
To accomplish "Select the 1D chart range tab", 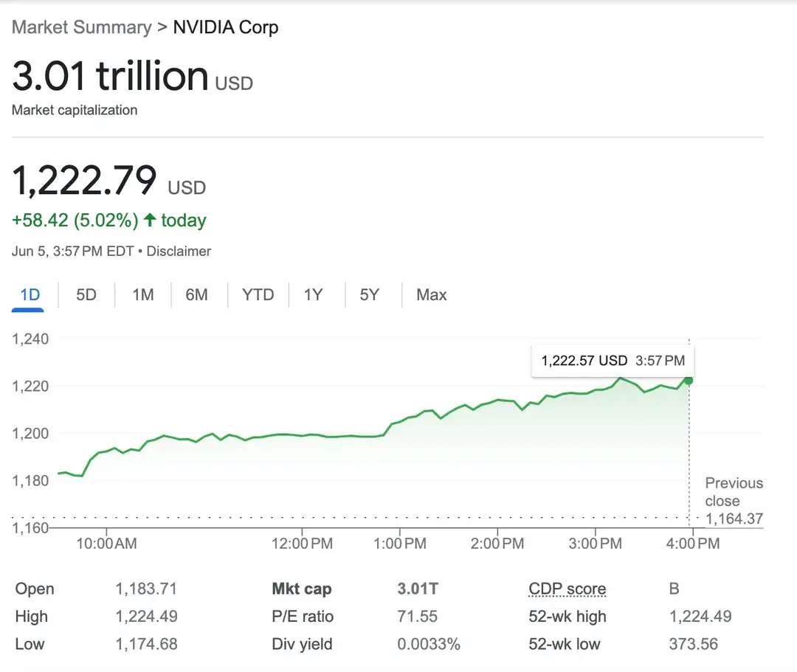I will point(30,294).
